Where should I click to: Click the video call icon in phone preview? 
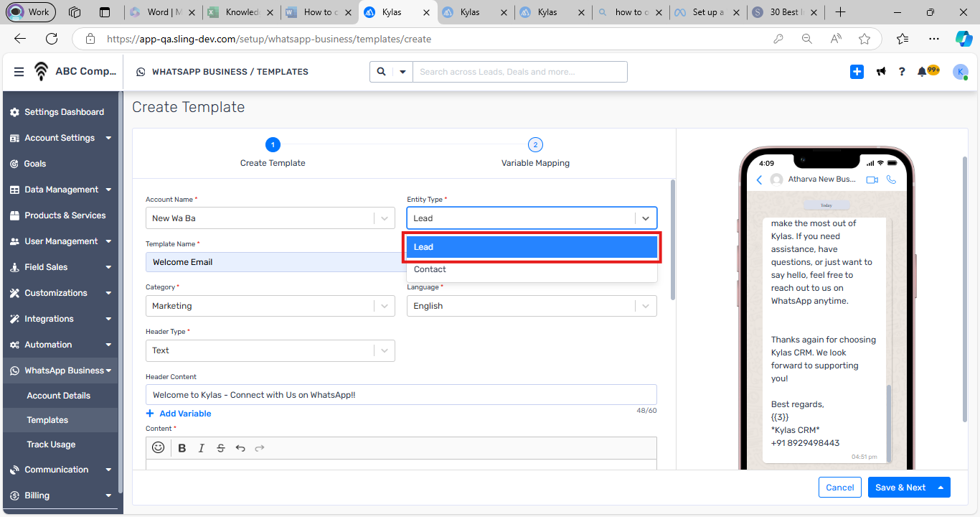click(x=872, y=180)
